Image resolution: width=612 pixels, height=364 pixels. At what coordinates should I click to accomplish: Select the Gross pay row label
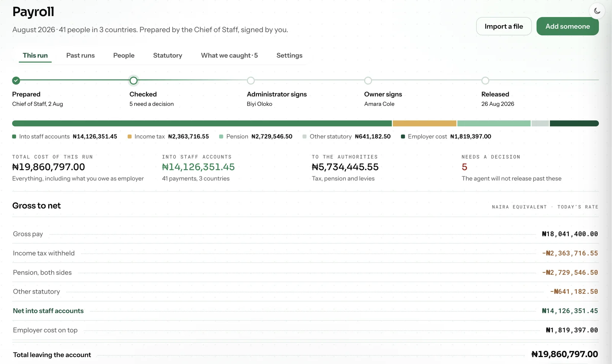point(28,234)
